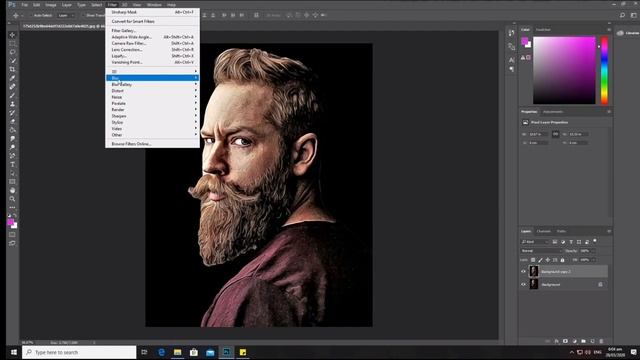Open the Auto-Select Layer dropdown
The image size is (640, 360).
click(x=66, y=15)
